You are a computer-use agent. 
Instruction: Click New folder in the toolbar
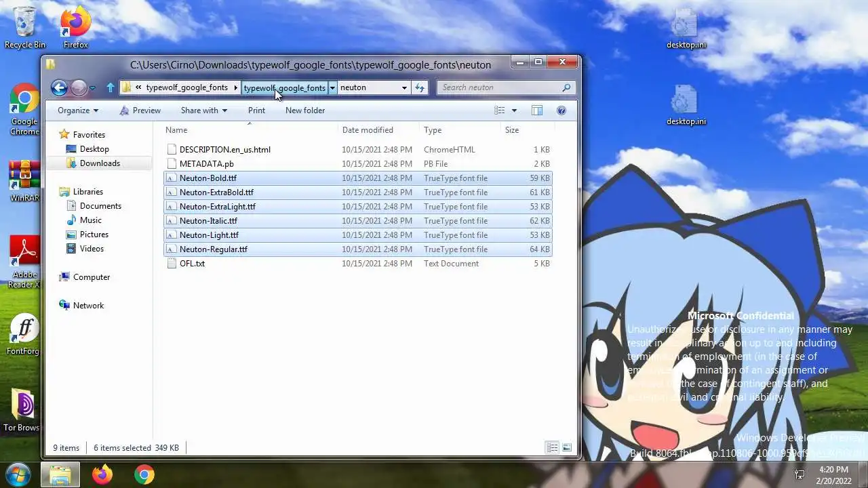(x=305, y=110)
